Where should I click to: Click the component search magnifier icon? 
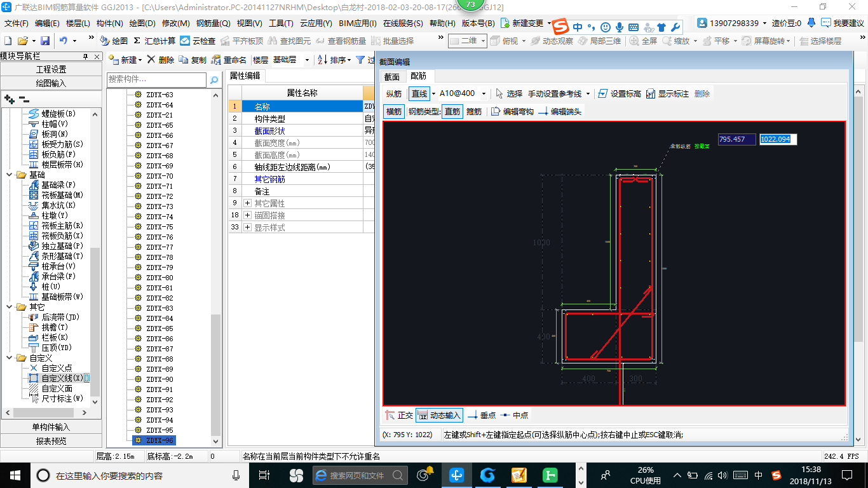coord(215,79)
